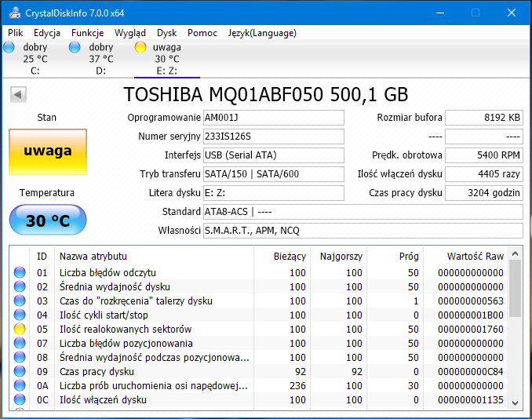Click the Standard field ATA8-ACS
Screen dimensions: 532x419
pyautogui.click(x=363, y=212)
